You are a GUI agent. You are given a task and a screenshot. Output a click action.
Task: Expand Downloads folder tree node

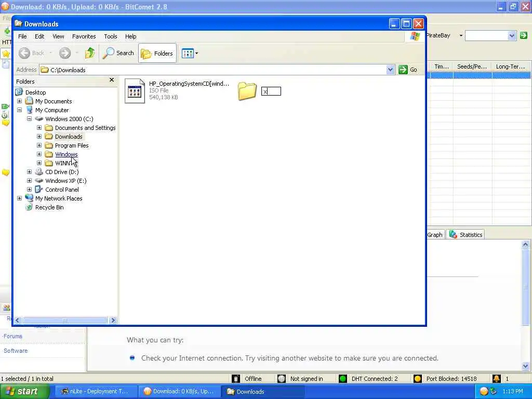[x=39, y=137]
